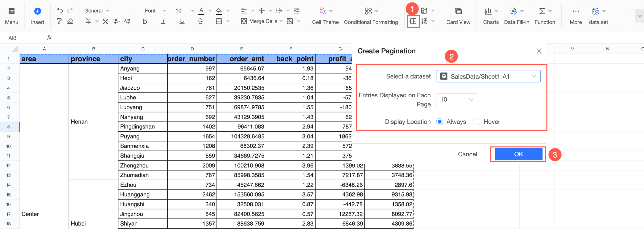
Task: Toggle underline formatting
Action: (182, 21)
